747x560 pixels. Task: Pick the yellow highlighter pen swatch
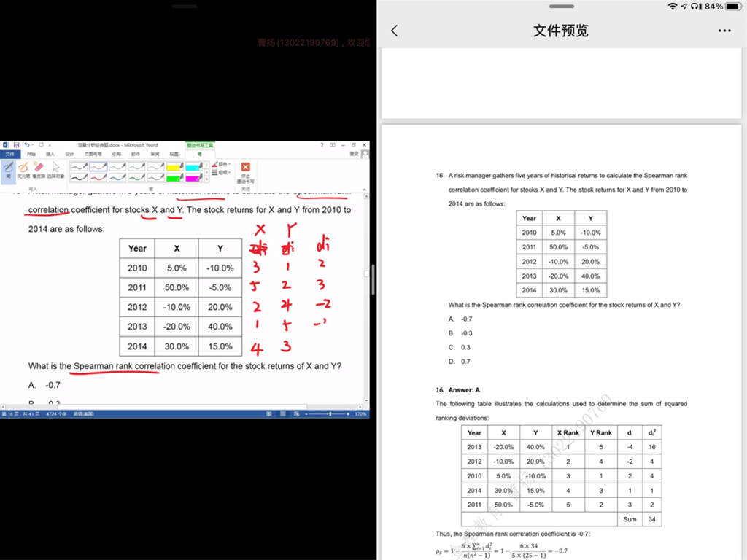tap(175, 166)
